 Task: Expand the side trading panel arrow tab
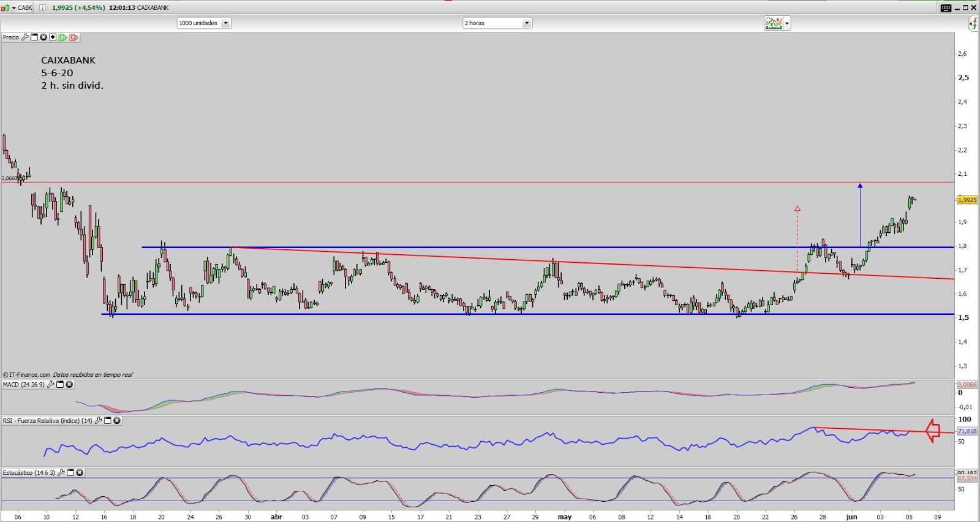tap(973, 24)
